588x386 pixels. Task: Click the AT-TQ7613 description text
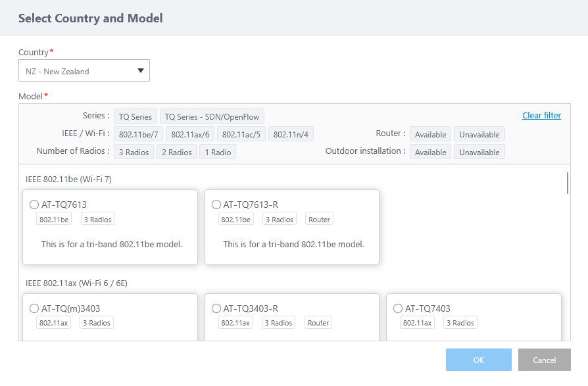(x=112, y=245)
